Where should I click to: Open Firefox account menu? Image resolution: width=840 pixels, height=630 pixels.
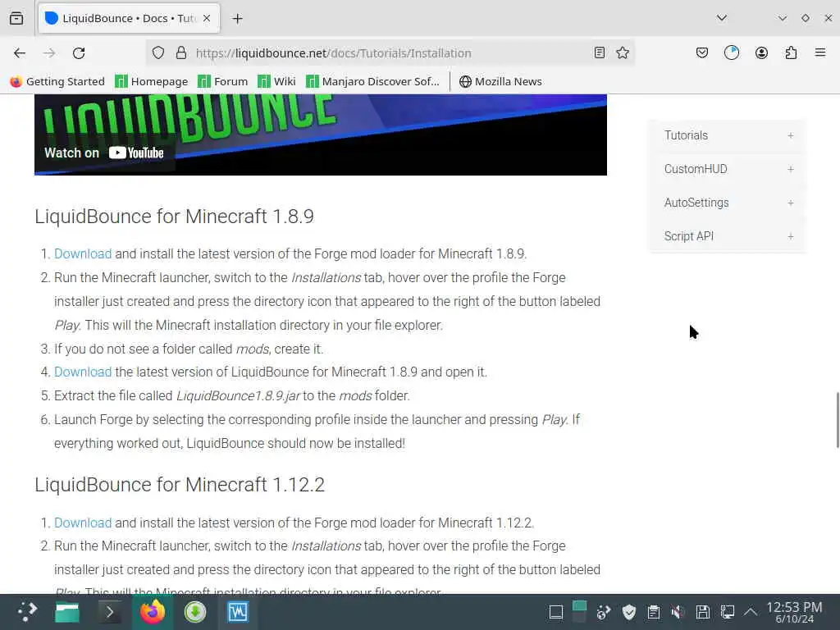coord(761,52)
